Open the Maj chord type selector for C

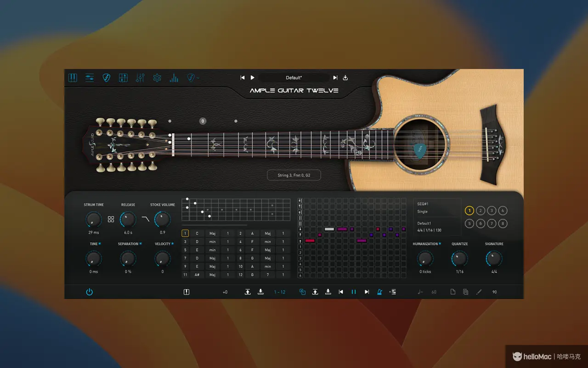point(212,233)
